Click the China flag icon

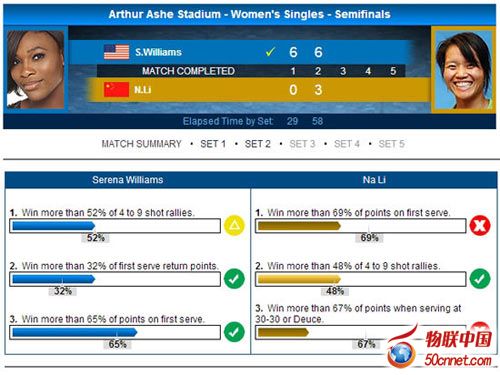[x=116, y=89]
